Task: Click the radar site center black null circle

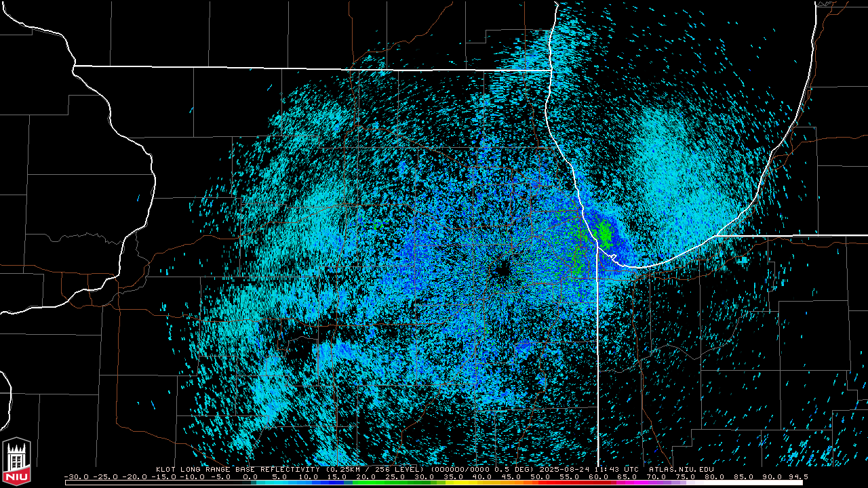Action: pyautogui.click(x=502, y=270)
